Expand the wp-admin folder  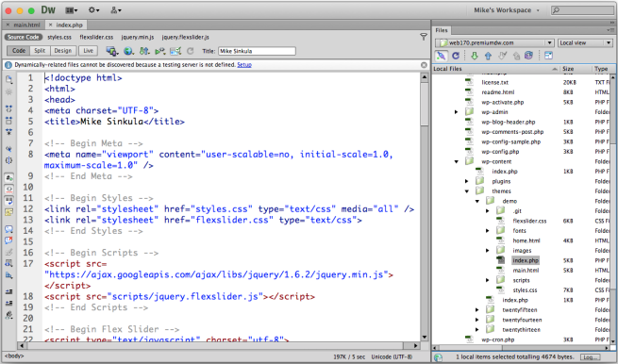[x=456, y=112]
